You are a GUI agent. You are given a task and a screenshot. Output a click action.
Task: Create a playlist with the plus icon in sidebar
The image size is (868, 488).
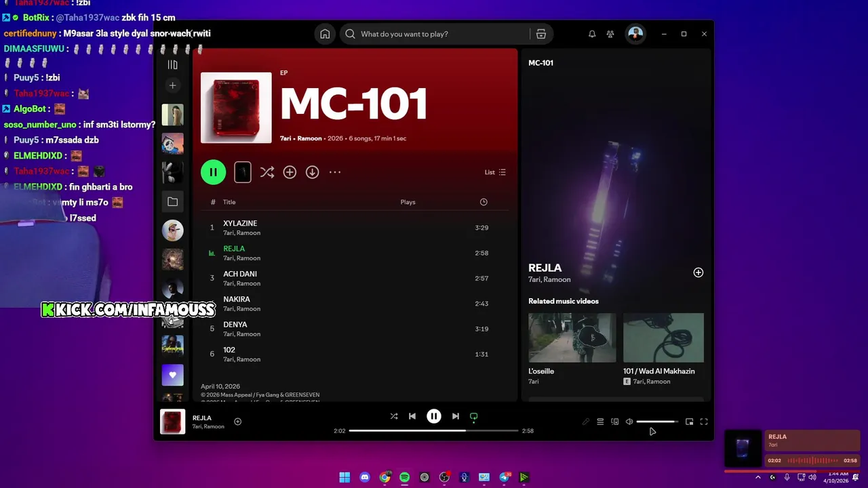click(x=172, y=85)
